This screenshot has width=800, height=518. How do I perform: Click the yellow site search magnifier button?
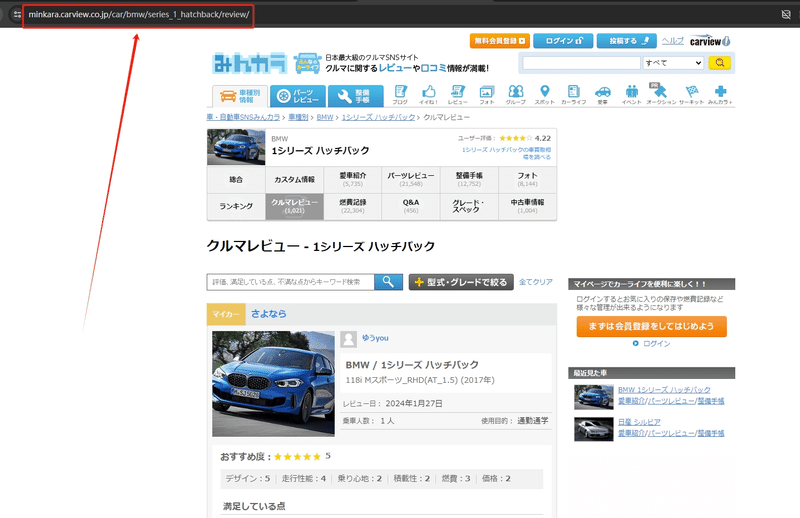point(719,63)
